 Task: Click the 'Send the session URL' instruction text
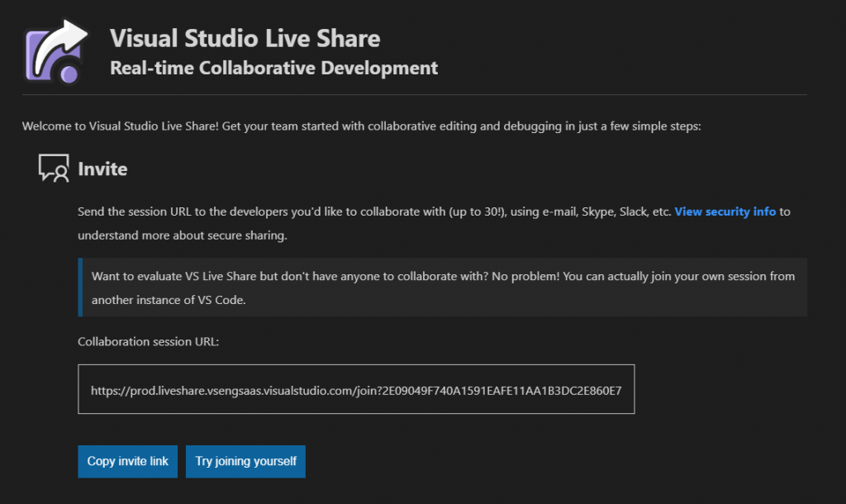pyautogui.click(x=435, y=223)
